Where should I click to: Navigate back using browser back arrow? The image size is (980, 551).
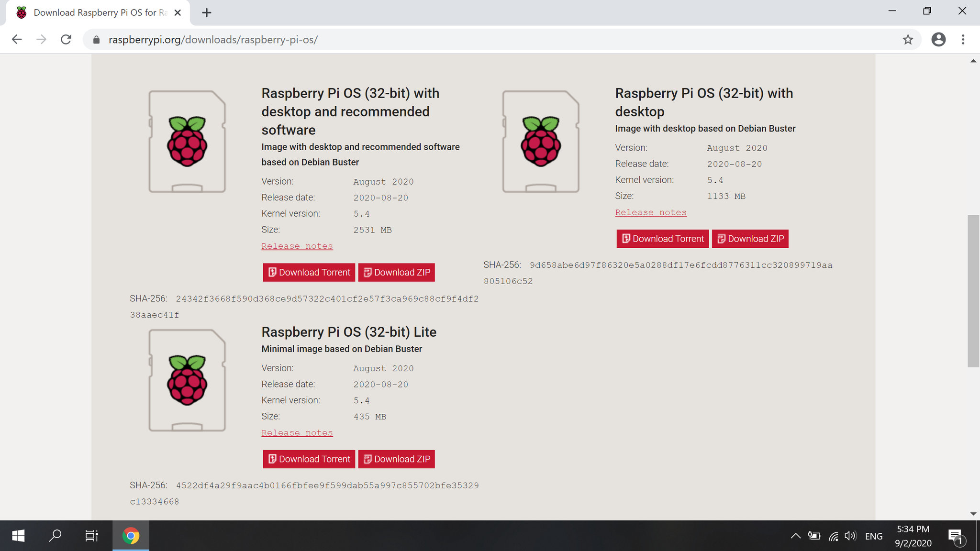(16, 39)
